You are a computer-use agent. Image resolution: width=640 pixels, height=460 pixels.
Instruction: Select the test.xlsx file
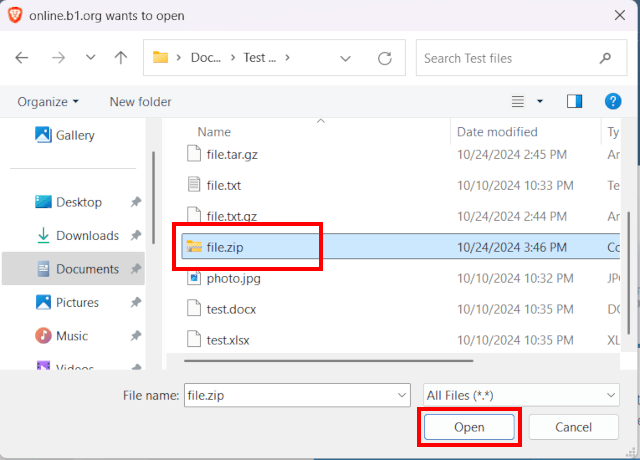click(x=228, y=339)
